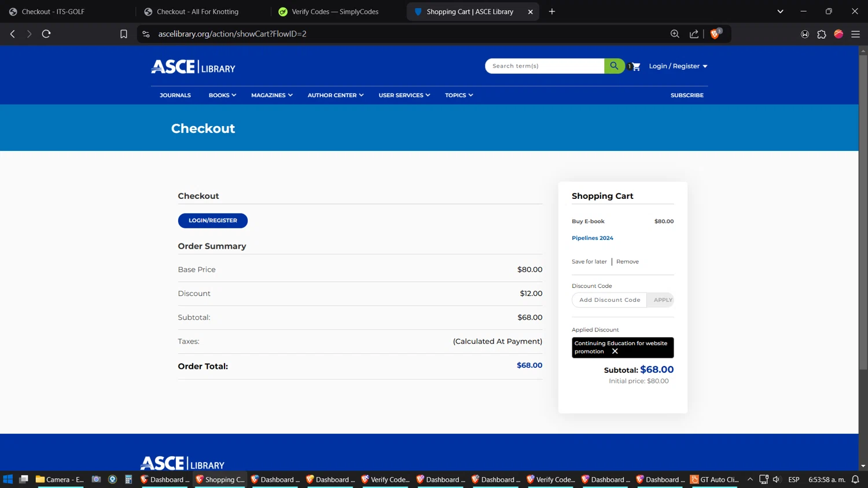The width and height of the screenshot is (868, 488).
Task: Click the taskbar clock 6:53:58 a. m.
Action: tap(826, 479)
